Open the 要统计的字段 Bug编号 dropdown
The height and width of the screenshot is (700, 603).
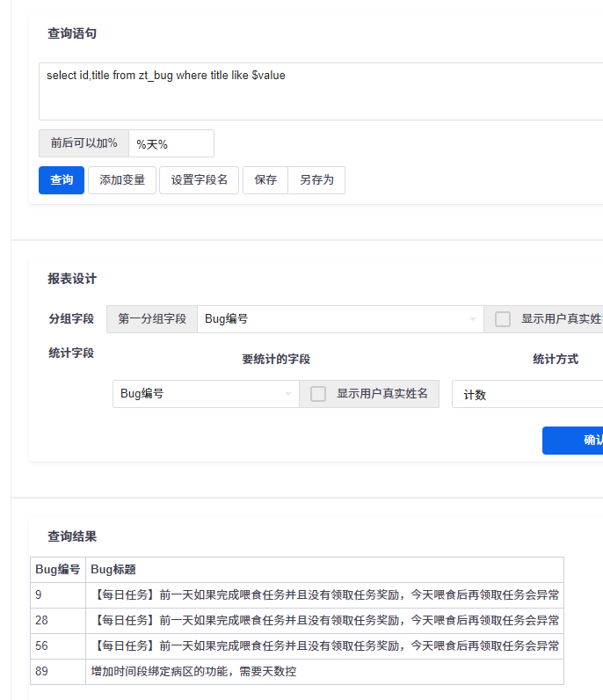[206, 394]
